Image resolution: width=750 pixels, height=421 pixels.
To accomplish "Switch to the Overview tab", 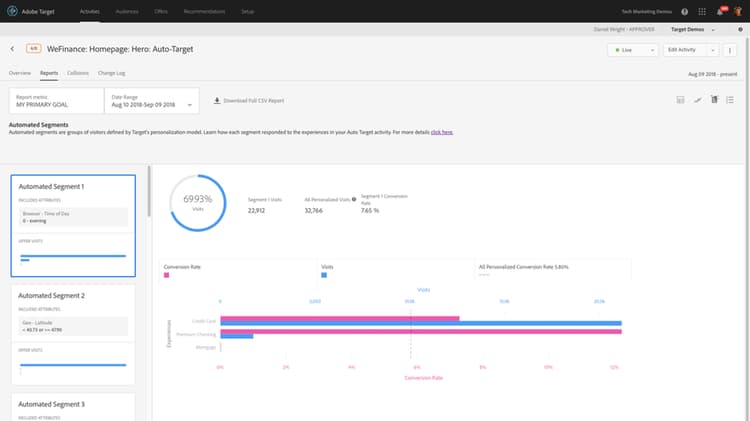I will click(x=20, y=73).
